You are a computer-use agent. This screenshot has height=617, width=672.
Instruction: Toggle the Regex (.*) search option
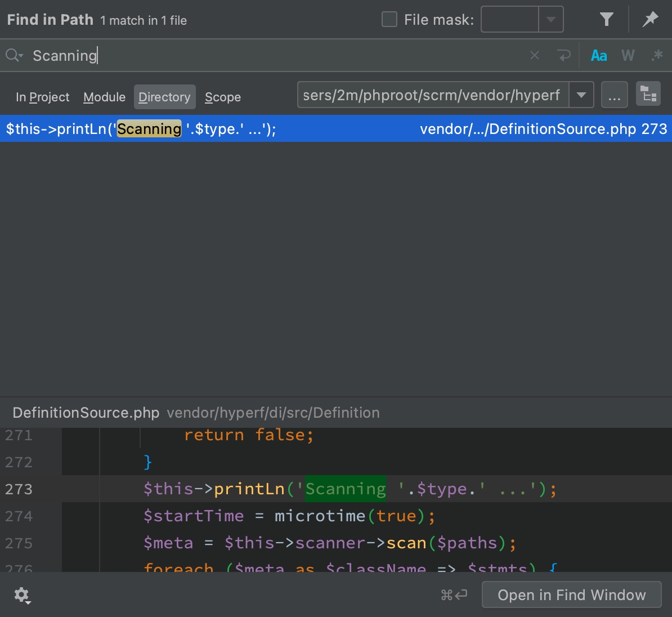(x=656, y=55)
